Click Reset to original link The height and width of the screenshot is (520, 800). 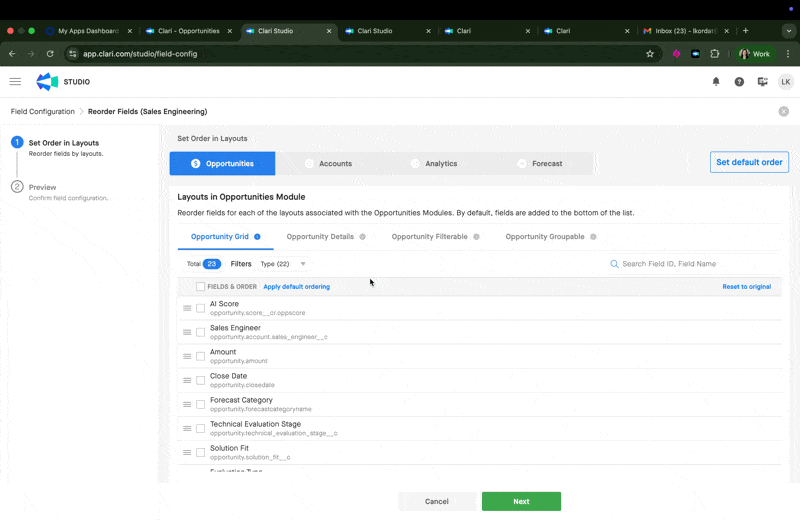pyautogui.click(x=746, y=287)
